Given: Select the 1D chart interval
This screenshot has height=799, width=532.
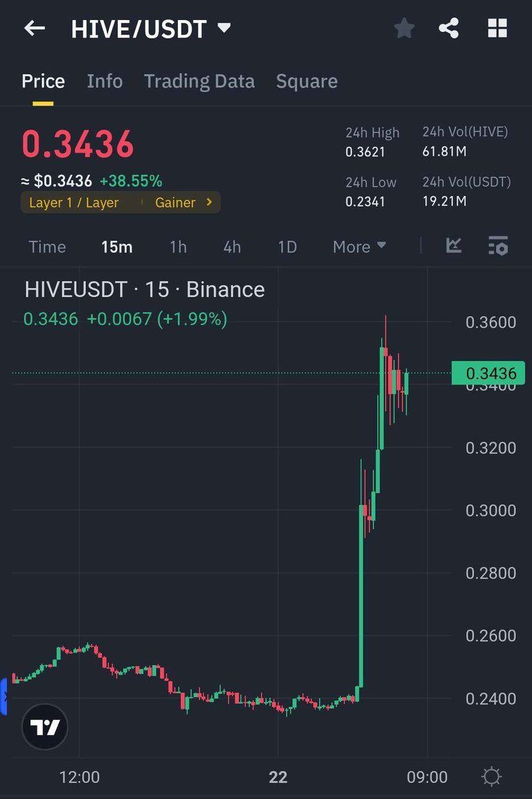Looking at the screenshot, I should coord(287,247).
